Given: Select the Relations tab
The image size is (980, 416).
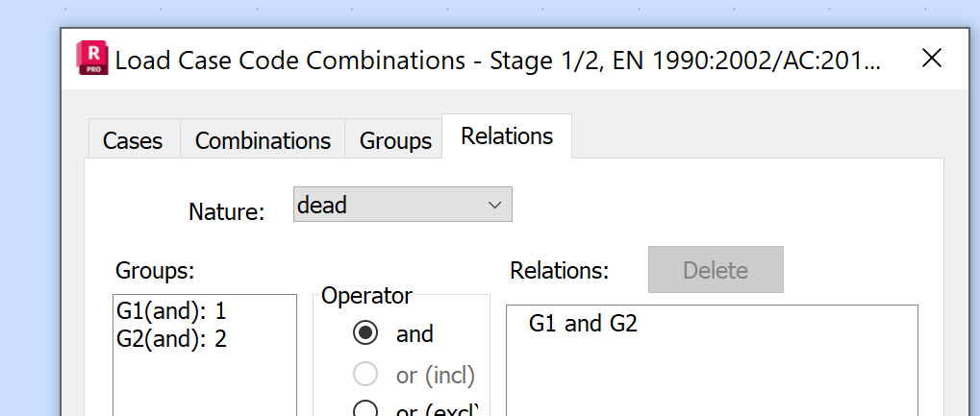Looking at the screenshot, I should 507,136.
